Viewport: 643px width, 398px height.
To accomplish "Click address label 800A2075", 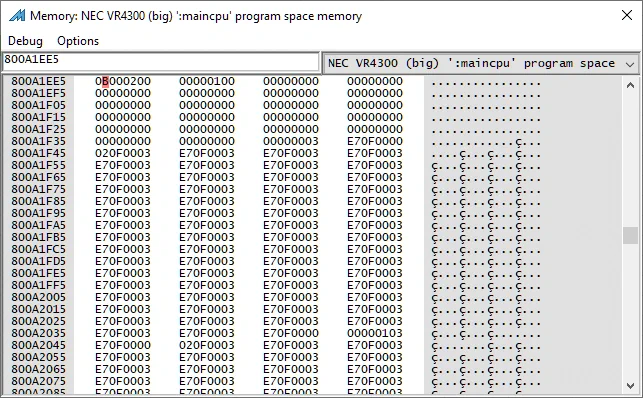I will coord(39,381).
